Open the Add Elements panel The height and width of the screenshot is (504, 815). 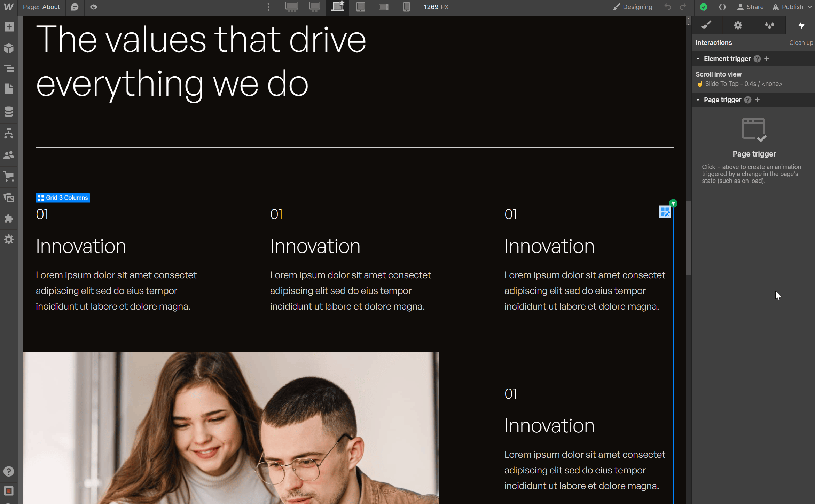(x=9, y=27)
